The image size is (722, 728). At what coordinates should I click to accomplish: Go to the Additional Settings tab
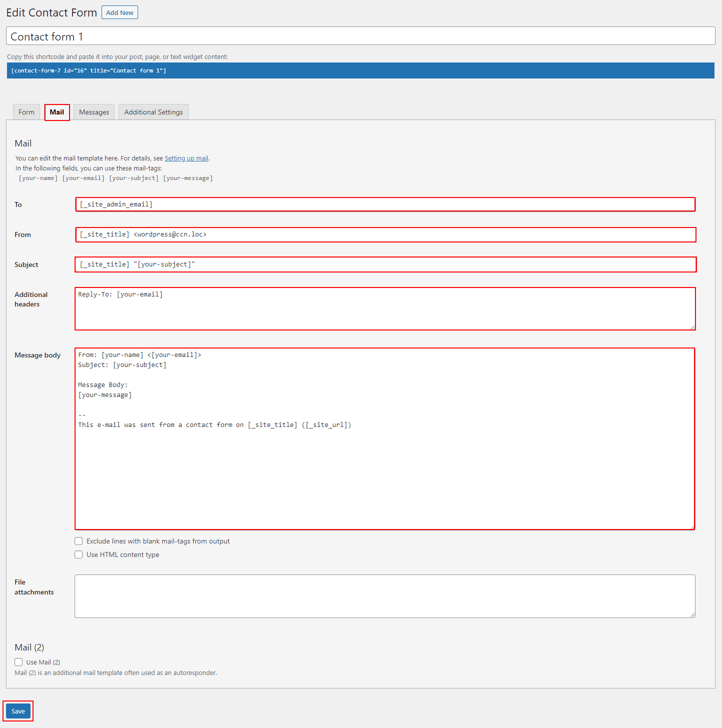click(x=153, y=112)
